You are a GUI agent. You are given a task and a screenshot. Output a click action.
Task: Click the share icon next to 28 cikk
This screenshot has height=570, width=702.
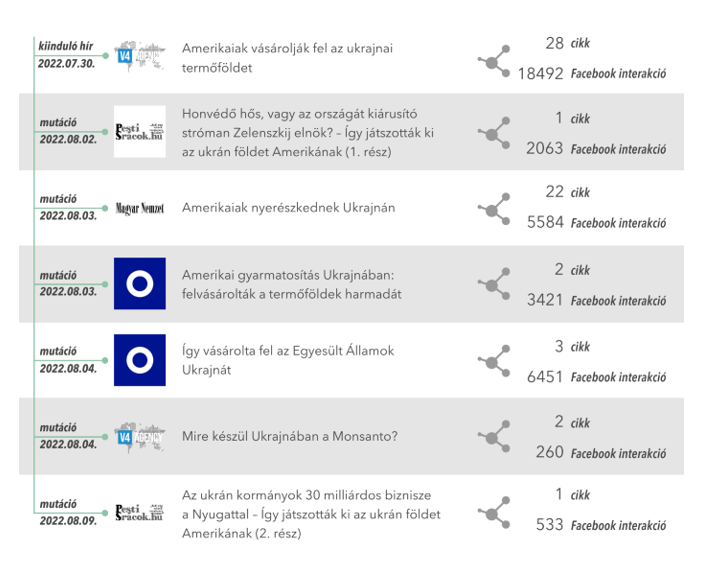click(x=494, y=61)
